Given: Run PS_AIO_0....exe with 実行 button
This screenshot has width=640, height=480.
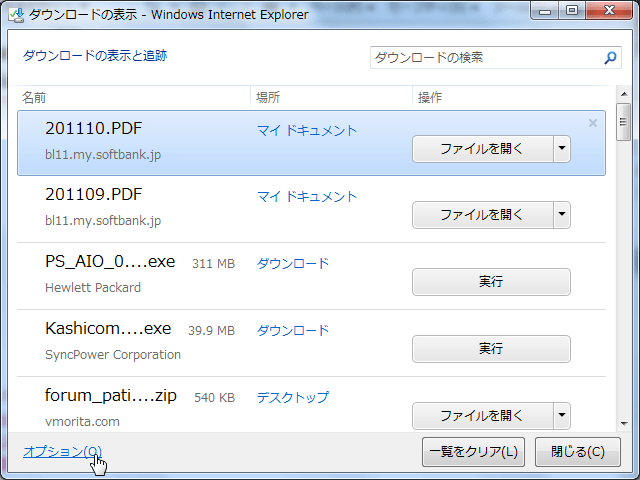Looking at the screenshot, I should tap(491, 282).
